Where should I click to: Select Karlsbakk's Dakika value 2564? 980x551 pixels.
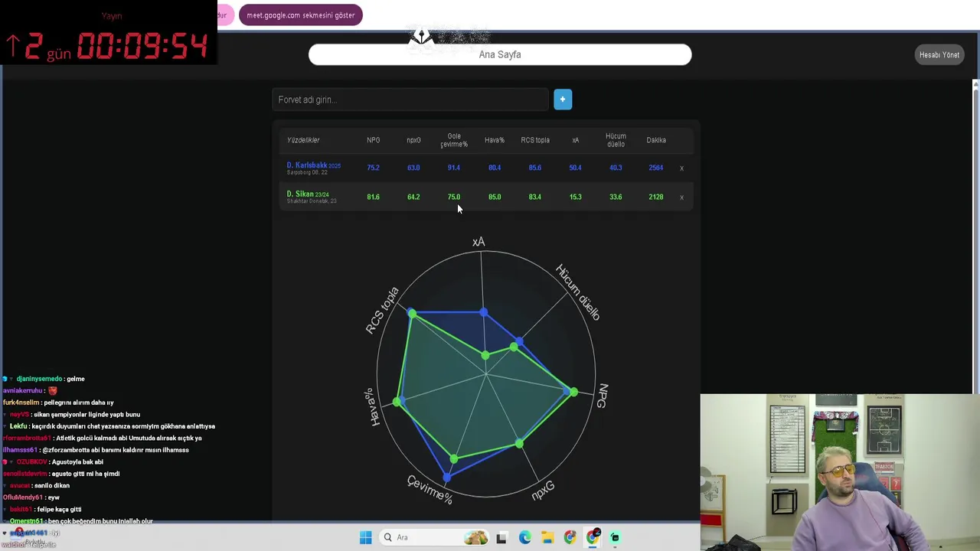(656, 168)
